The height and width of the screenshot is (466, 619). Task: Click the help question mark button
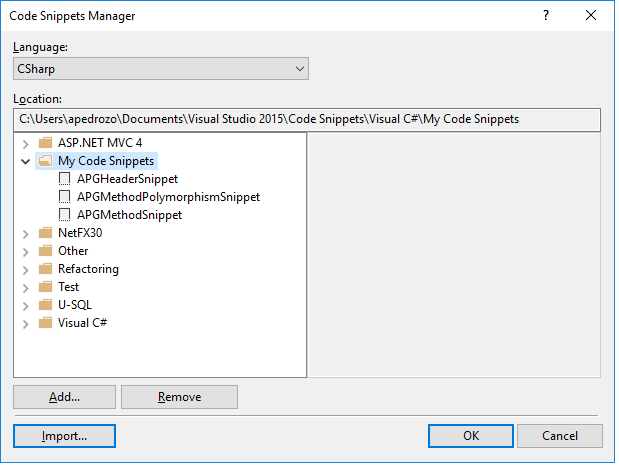tap(546, 15)
